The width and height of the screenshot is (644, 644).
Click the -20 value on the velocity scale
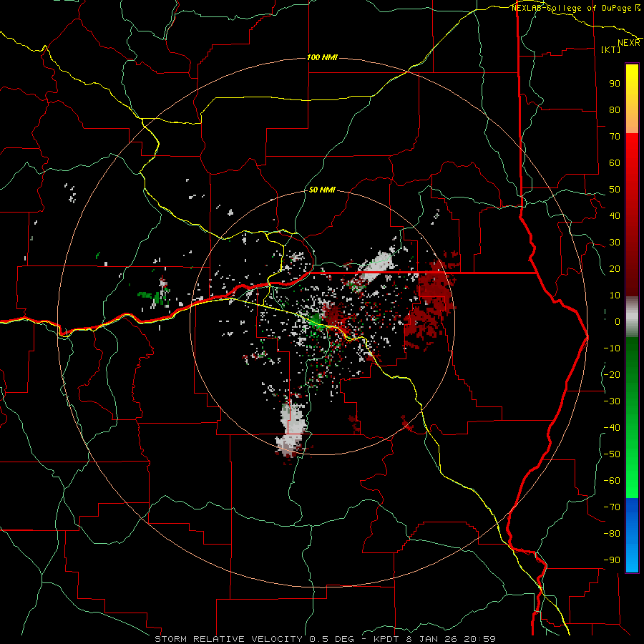(x=612, y=375)
